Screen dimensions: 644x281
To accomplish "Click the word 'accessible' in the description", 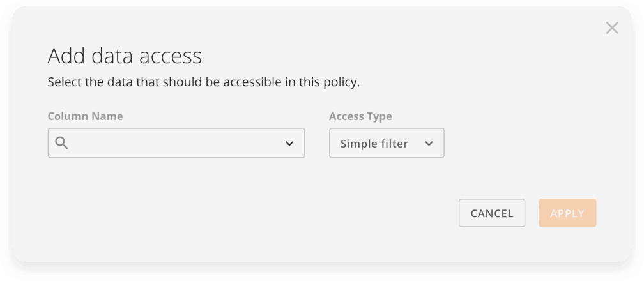I will (252, 82).
